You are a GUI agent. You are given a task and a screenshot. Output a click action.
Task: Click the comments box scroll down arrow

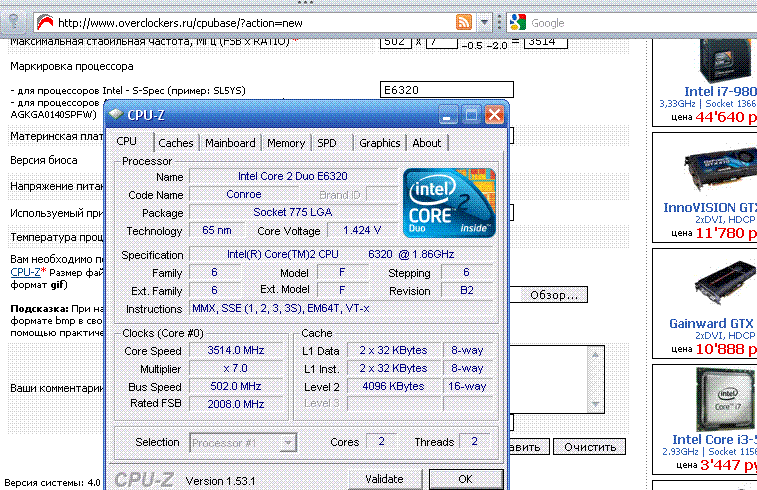pos(595,405)
